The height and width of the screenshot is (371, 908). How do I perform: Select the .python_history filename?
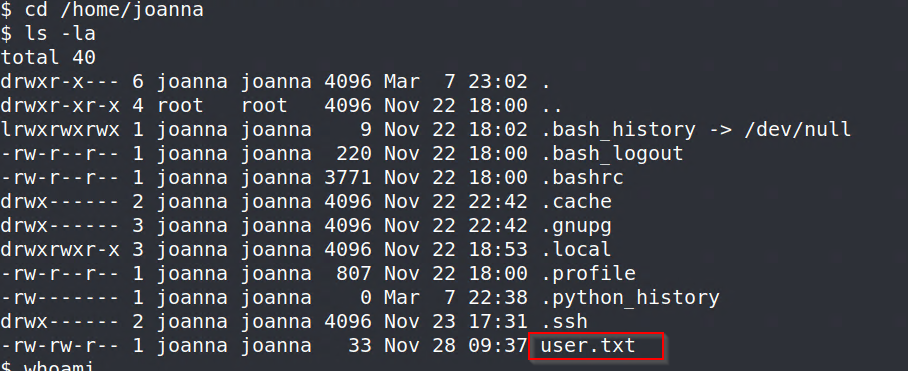pyautogui.click(x=630, y=297)
